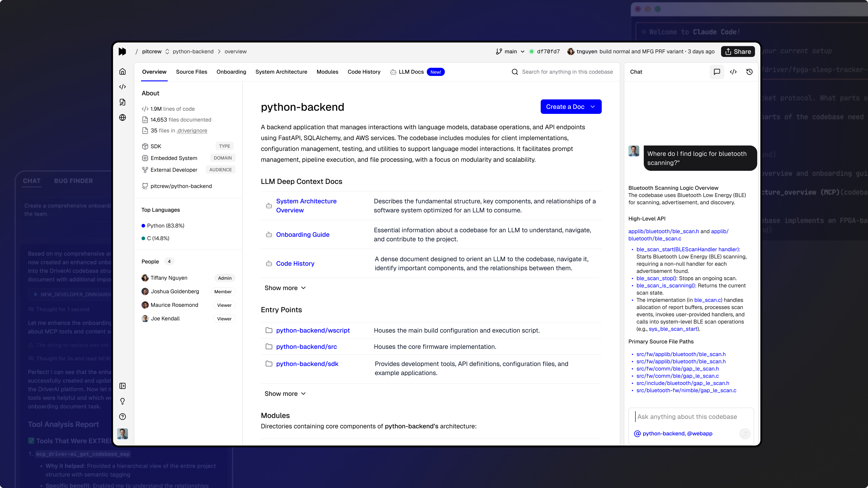Open python-backend/wscript entry point
Viewport: 868px width, 488px height.
tap(313, 330)
